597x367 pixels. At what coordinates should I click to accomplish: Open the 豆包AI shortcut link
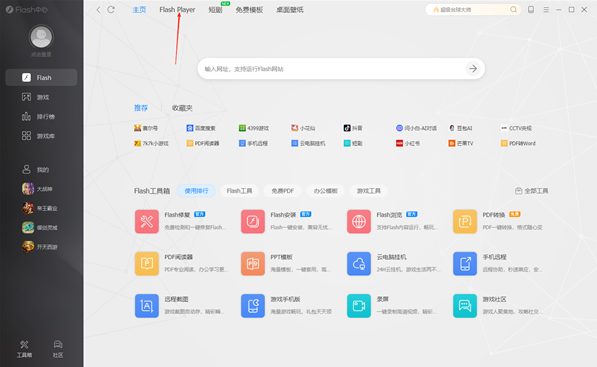click(460, 128)
